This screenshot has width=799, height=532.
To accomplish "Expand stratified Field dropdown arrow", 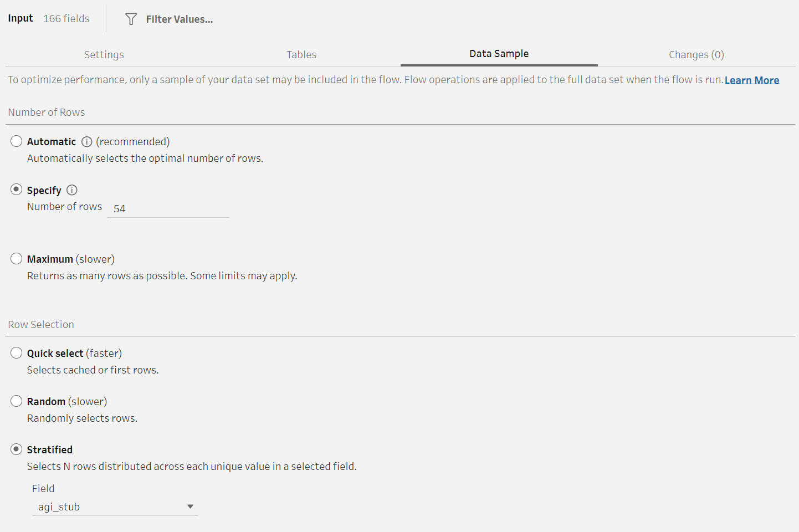I will (190, 507).
